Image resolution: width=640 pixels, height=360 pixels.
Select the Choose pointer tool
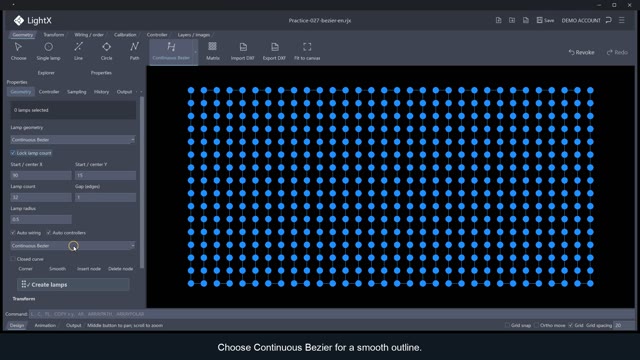[18, 51]
